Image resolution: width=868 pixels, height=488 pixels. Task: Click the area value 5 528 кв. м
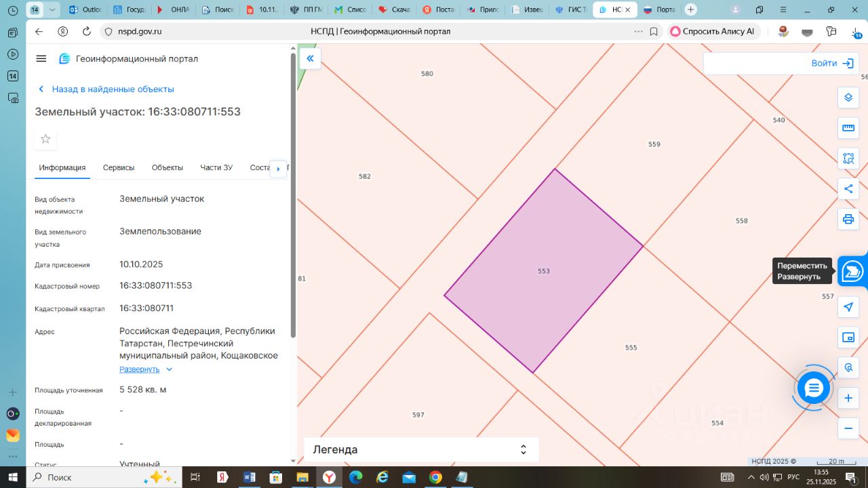click(143, 390)
